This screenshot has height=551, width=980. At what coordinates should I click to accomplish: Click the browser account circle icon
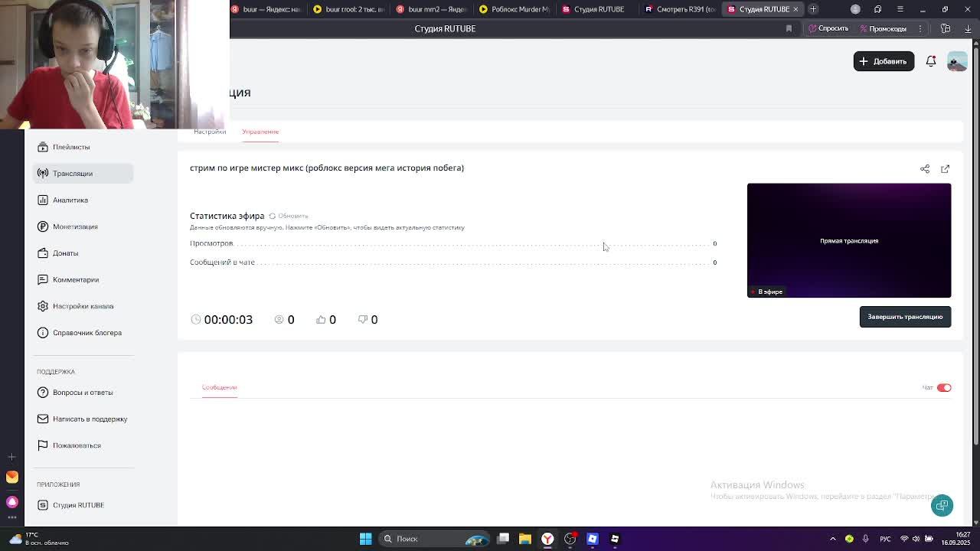pos(855,9)
